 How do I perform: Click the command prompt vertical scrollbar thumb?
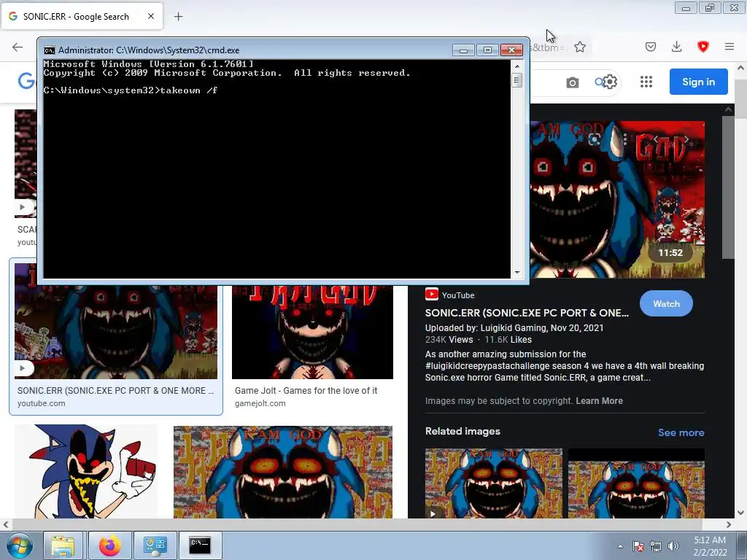[x=517, y=80]
